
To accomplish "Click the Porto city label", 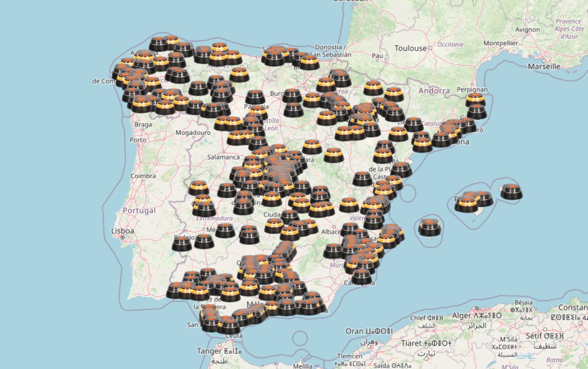I will [138, 140].
